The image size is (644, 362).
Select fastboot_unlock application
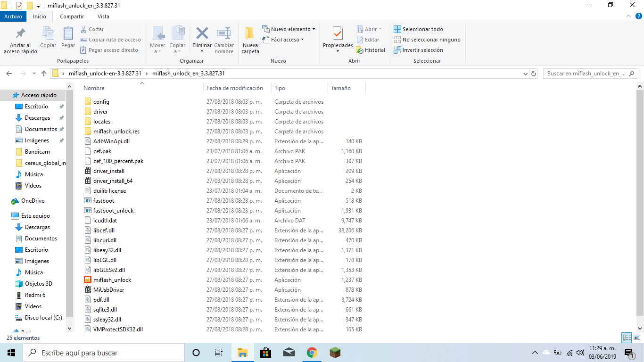(x=113, y=211)
